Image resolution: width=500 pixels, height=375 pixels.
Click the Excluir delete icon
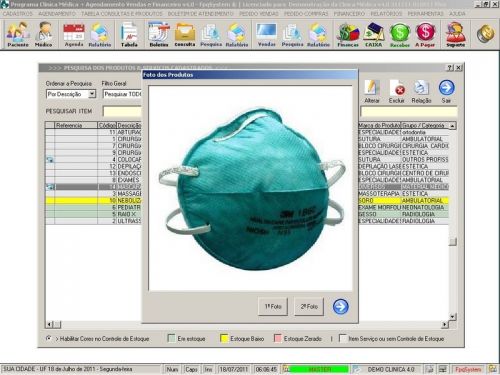(397, 91)
